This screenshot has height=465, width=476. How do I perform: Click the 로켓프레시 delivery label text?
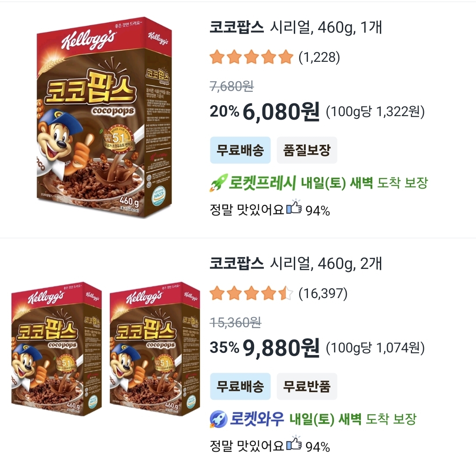pyautogui.click(x=262, y=183)
